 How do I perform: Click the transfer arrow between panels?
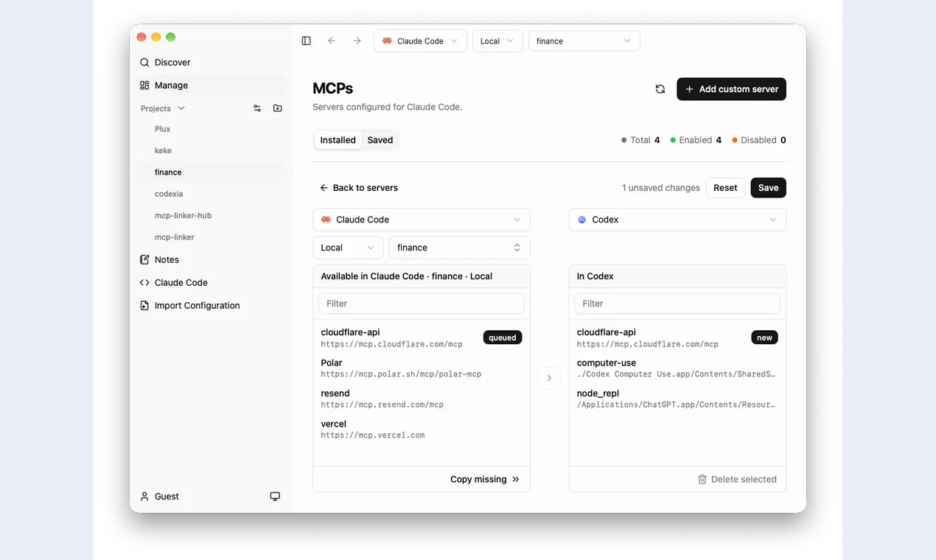(549, 378)
